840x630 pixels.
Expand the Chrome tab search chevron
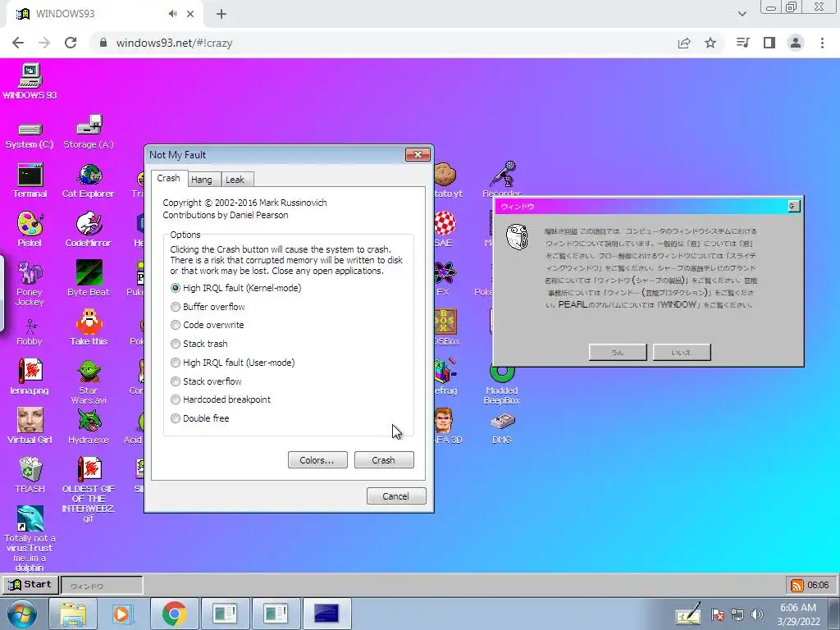742,14
